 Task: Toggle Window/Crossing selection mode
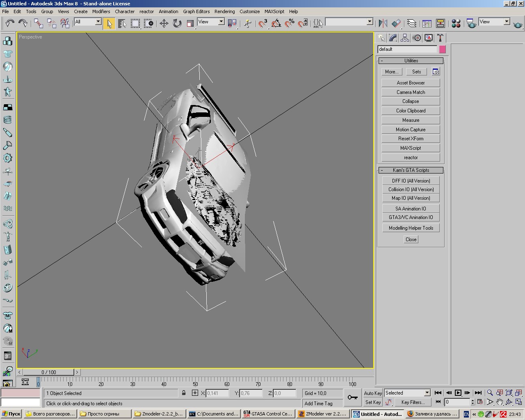148,23
